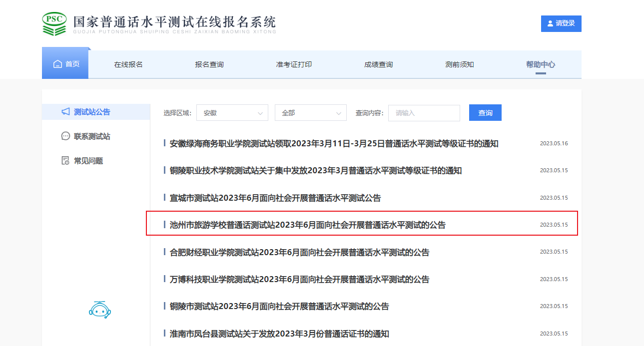Click the chat bubble icon beside 联系测试站
The height and width of the screenshot is (346, 644).
pyautogui.click(x=65, y=136)
